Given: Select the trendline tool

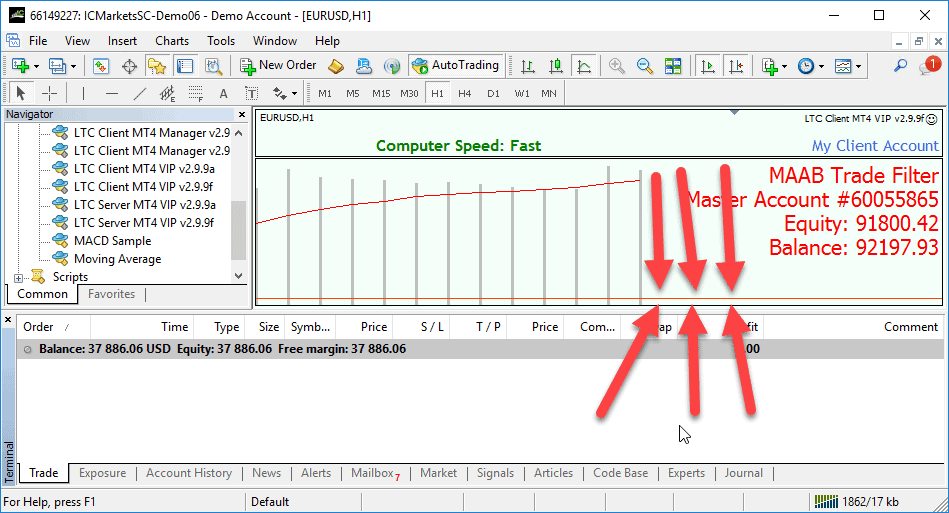Looking at the screenshot, I should pyautogui.click(x=140, y=93).
